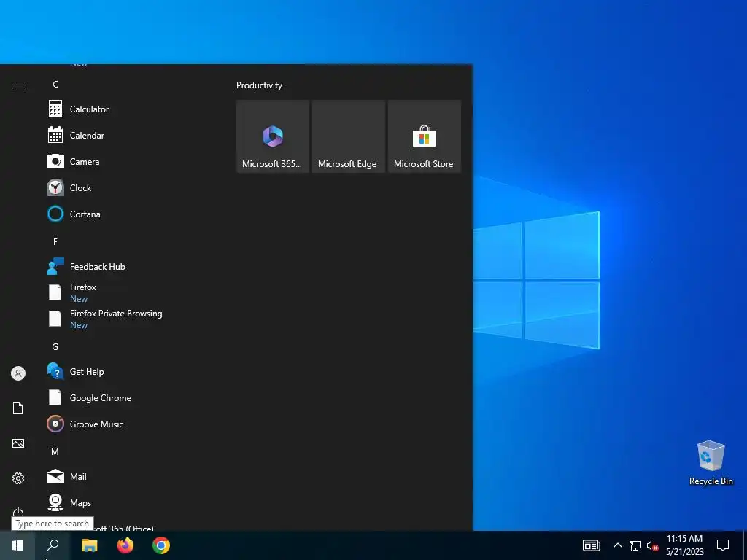Open the Microsoft Edge tile

tap(348, 136)
